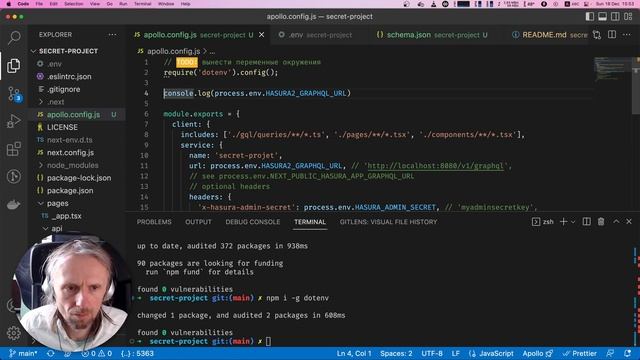Viewport: 640px width, 360px height.
Task: Change end of line LF status
Action: pyautogui.click(x=456, y=353)
